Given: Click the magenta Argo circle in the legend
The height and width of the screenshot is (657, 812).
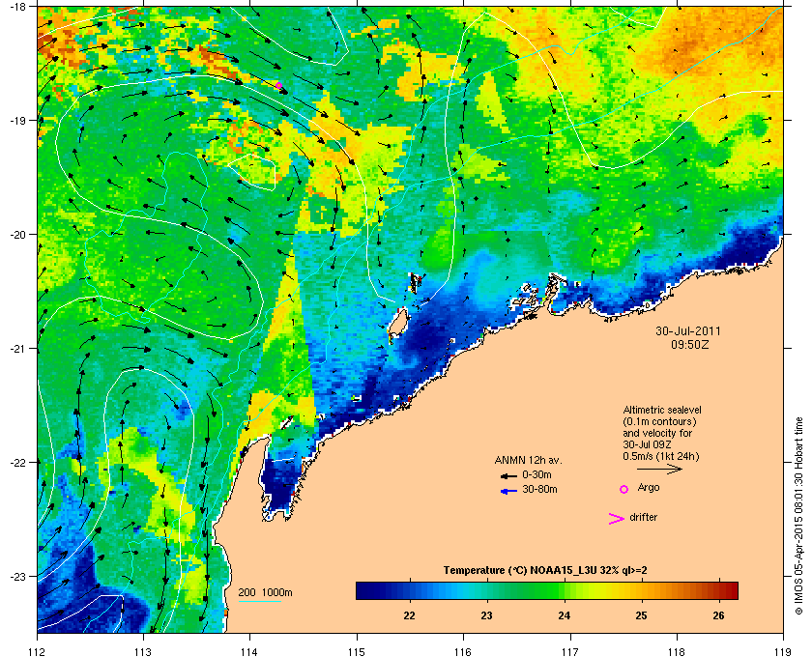Looking at the screenshot, I should click(x=624, y=489).
